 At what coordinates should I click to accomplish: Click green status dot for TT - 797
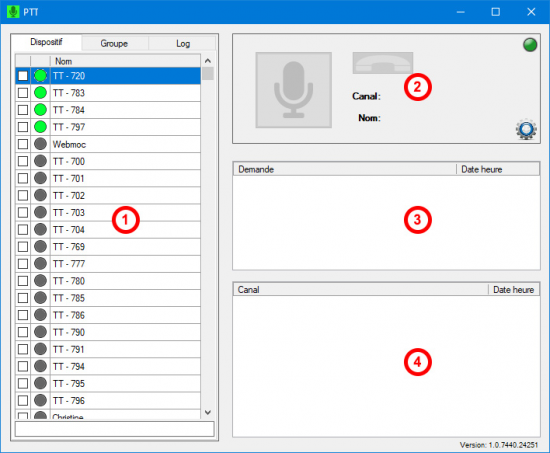coord(40,127)
